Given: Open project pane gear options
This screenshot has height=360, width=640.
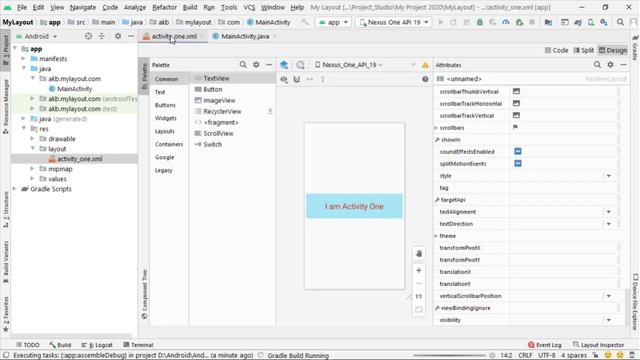Looking at the screenshot, I should point(118,36).
